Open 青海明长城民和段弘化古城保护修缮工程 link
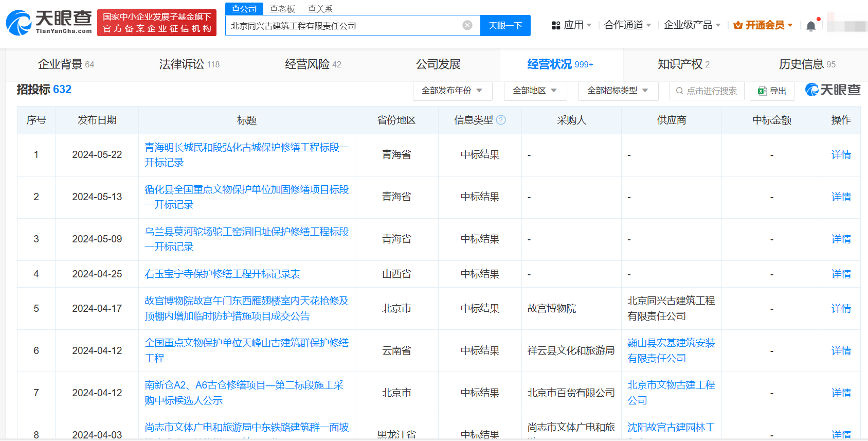 [x=247, y=155]
